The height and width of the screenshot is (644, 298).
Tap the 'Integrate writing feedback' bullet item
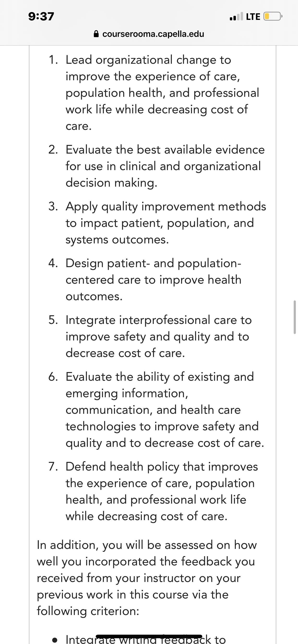[x=146, y=639]
